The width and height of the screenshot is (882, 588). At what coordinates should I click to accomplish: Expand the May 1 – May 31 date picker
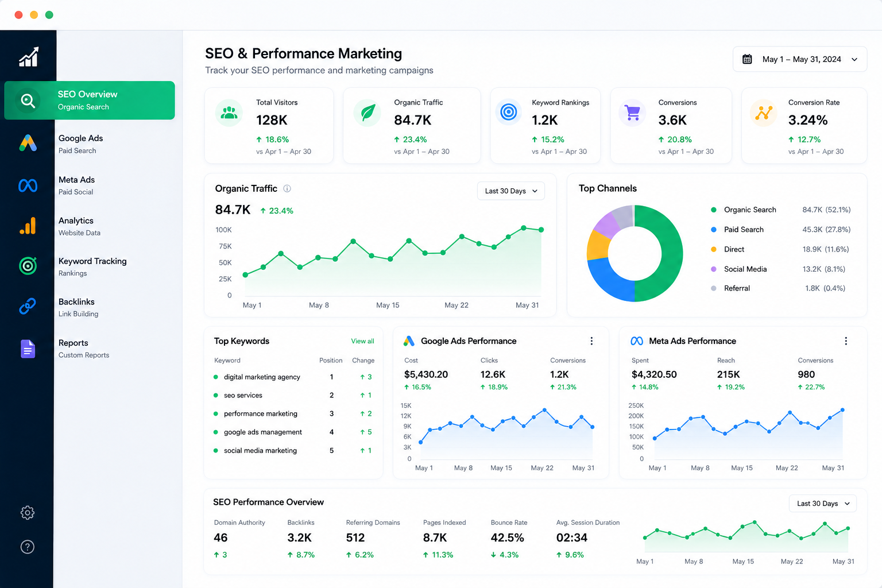click(800, 59)
